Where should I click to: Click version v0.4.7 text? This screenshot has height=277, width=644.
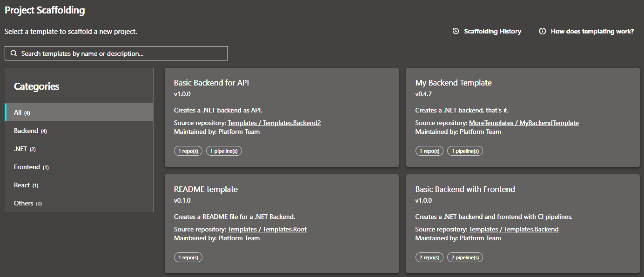[423, 94]
